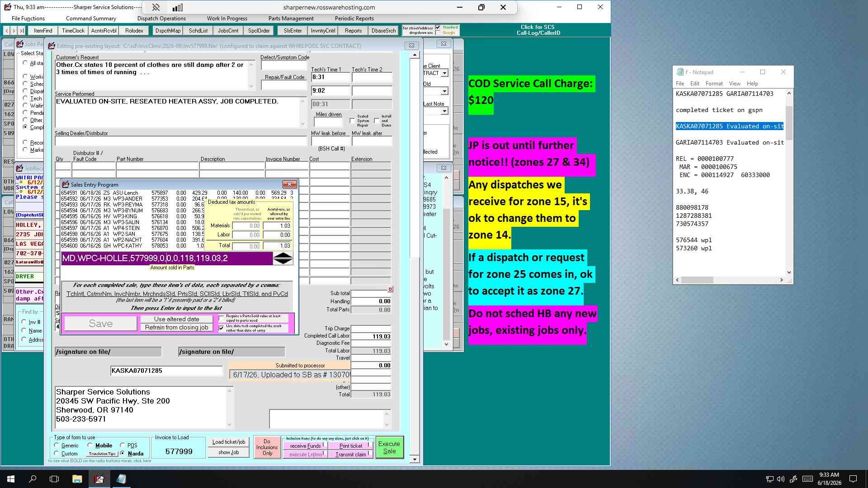
Task: Click the ItemFind toolbar button
Action: [43, 31]
